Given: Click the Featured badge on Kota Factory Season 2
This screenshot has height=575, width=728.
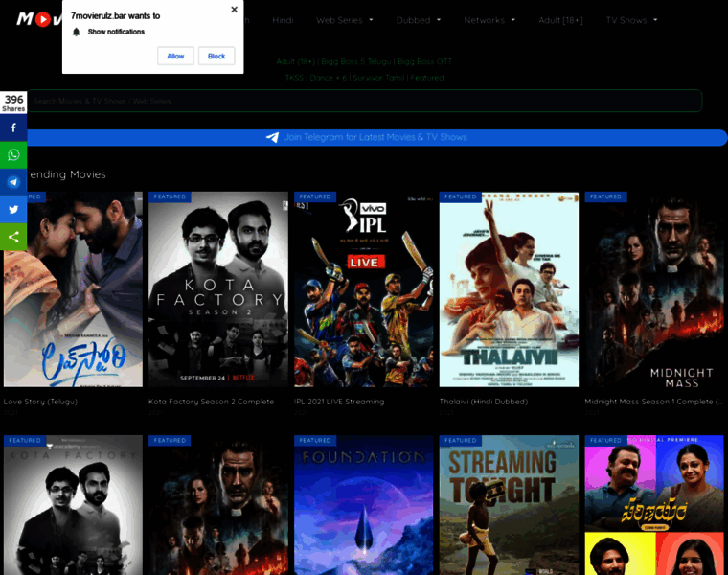Looking at the screenshot, I should pyautogui.click(x=170, y=196).
